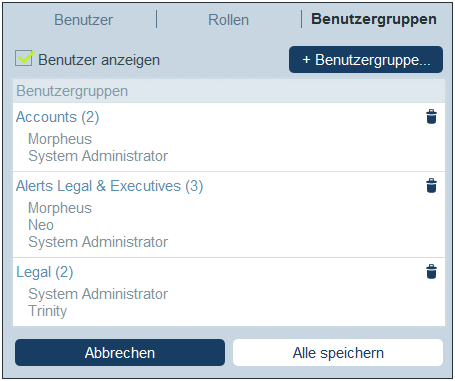This screenshot has height=381, width=455.
Task: Select System Administrator under Accounts
Action: pos(98,156)
